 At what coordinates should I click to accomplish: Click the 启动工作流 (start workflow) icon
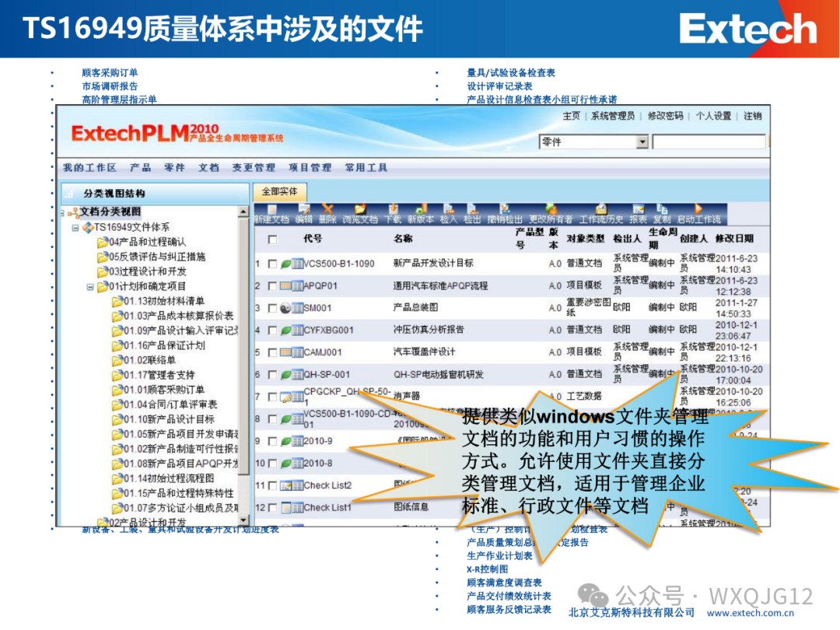click(698, 209)
